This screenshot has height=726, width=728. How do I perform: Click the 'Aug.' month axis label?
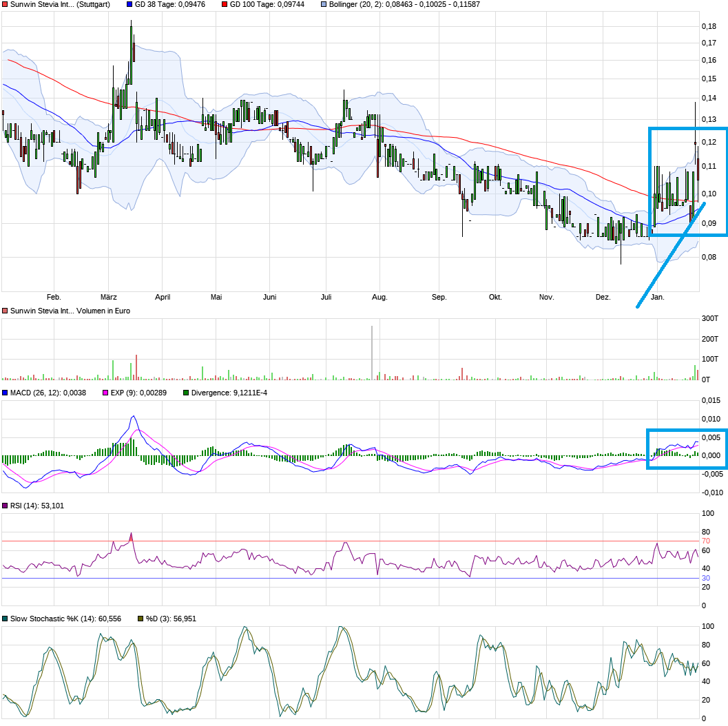pyautogui.click(x=379, y=297)
